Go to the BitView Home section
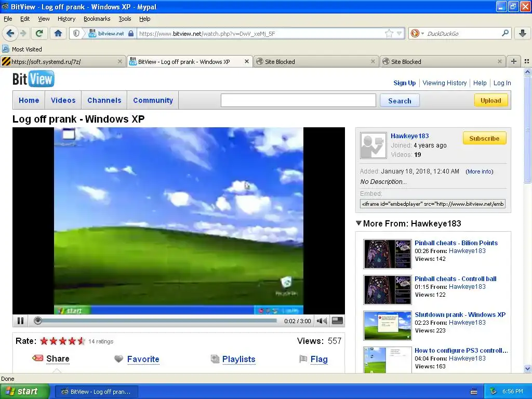This screenshot has height=399, width=532. pos(29,100)
